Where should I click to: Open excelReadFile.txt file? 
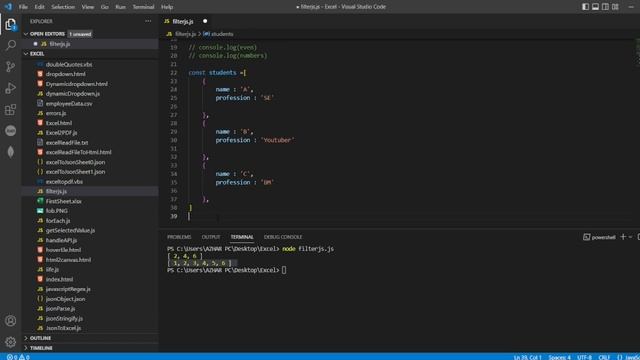pos(67,143)
